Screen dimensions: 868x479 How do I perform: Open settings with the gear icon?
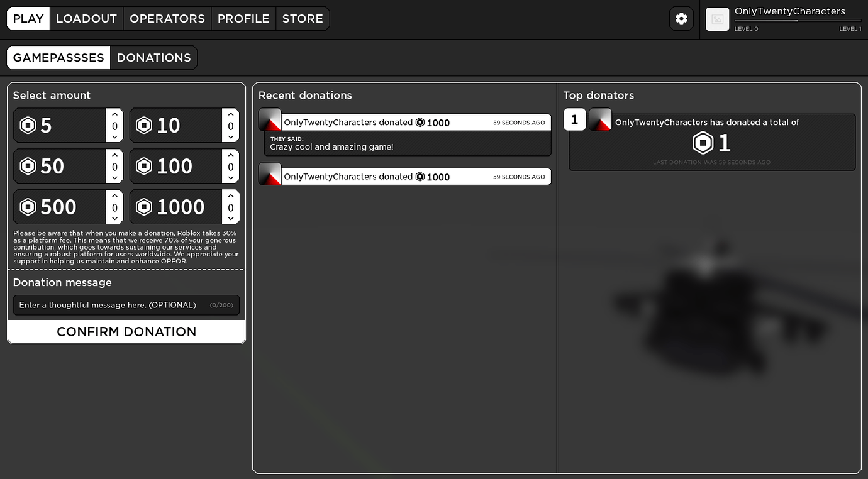point(681,19)
